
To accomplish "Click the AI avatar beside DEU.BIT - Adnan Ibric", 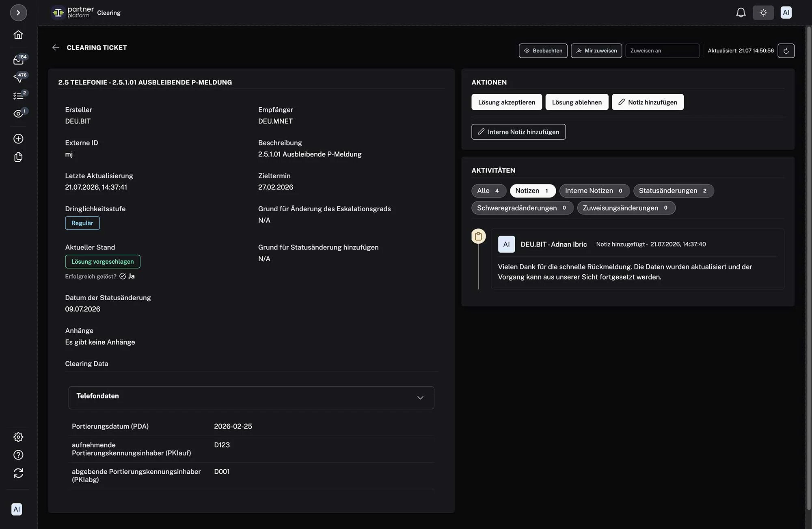I will pyautogui.click(x=506, y=244).
